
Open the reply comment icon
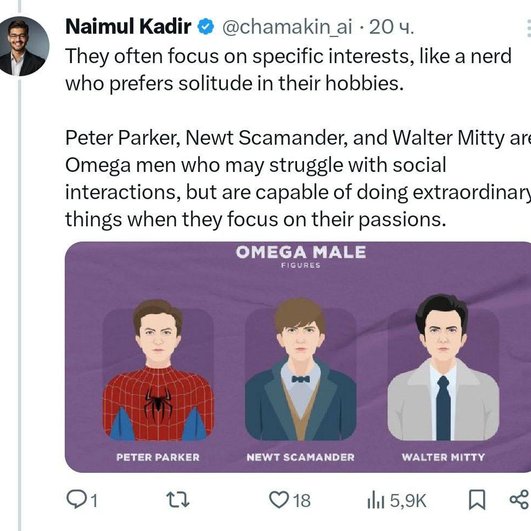(x=76, y=500)
